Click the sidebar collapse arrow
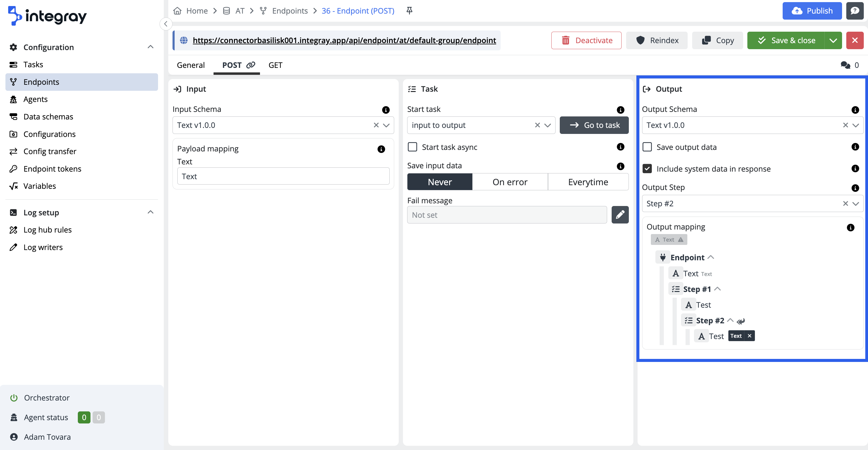The width and height of the screenshot is (868, 450). (x=166, y=24)
